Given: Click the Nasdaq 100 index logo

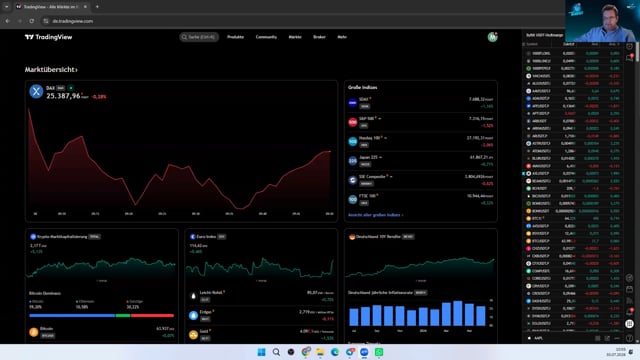Looking at the screenshot, I should tap(353, 142).
